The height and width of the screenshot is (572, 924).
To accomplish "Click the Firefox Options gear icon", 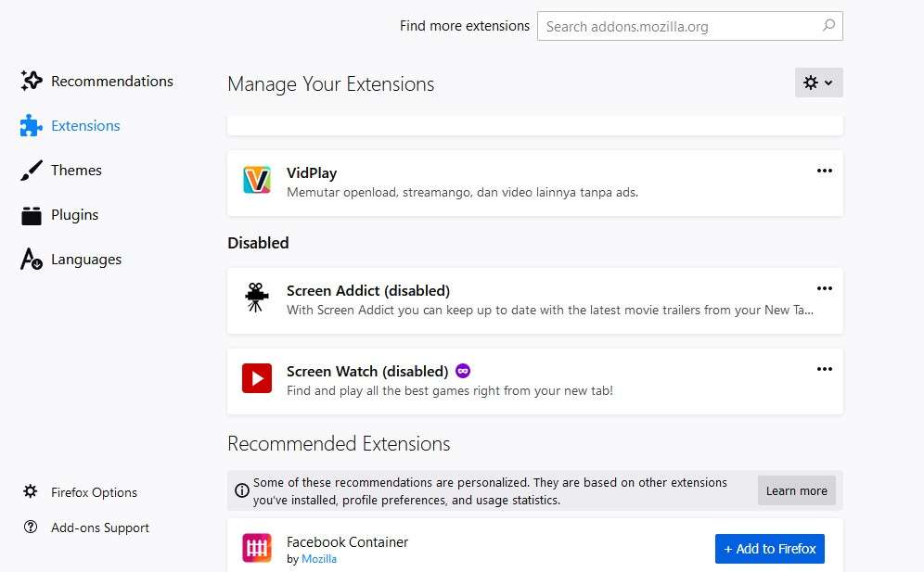I will (31, 491).
